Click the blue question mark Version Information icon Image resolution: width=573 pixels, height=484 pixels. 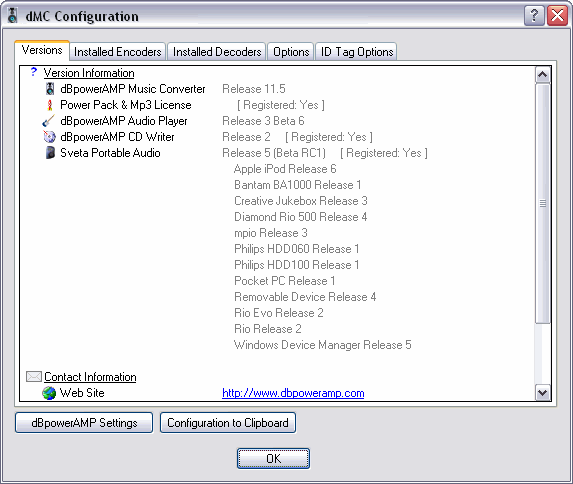(34, 72)
